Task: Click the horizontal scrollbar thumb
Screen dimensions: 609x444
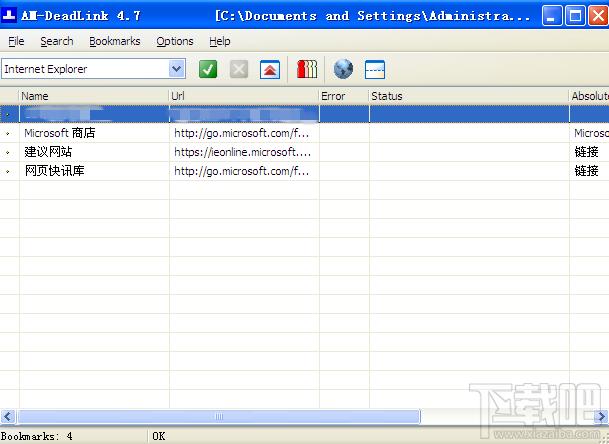Action: tap(219, 417)
